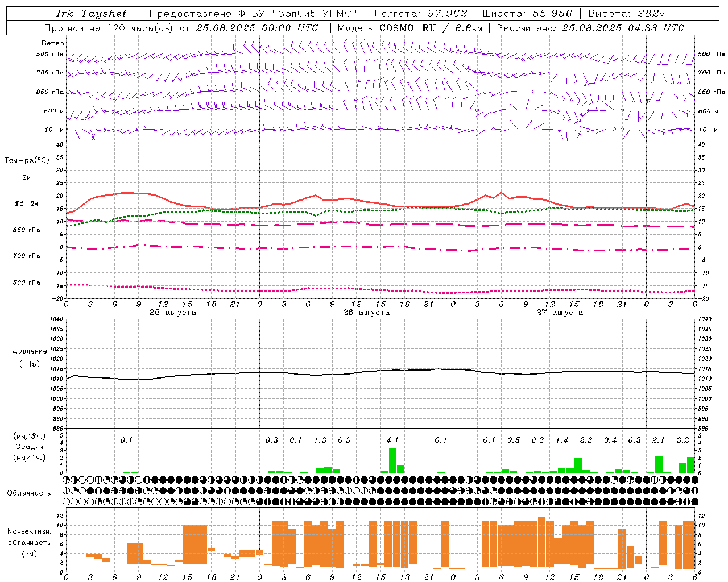Click the "(мм/3ч.)" precipitation unit label
Image resolution: width=728 pixels, height=582 pixels.
click(x=30, y=436)
